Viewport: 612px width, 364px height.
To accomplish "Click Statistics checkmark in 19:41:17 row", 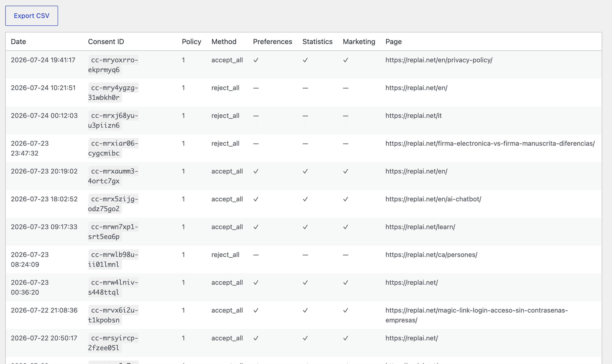I will pos(305,60).
